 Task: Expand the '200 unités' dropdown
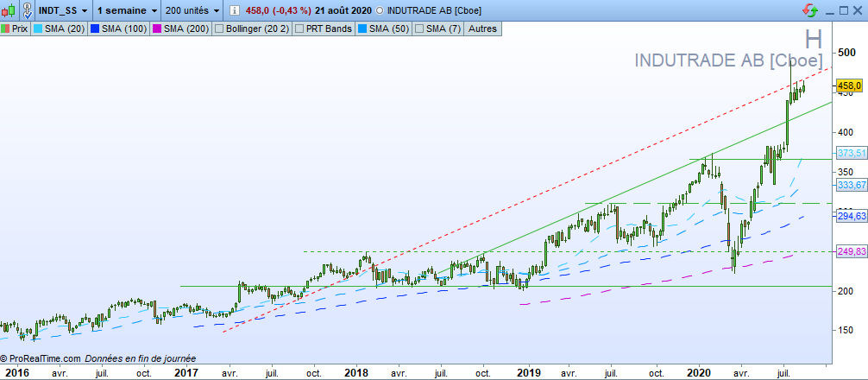tap(192, 10)
